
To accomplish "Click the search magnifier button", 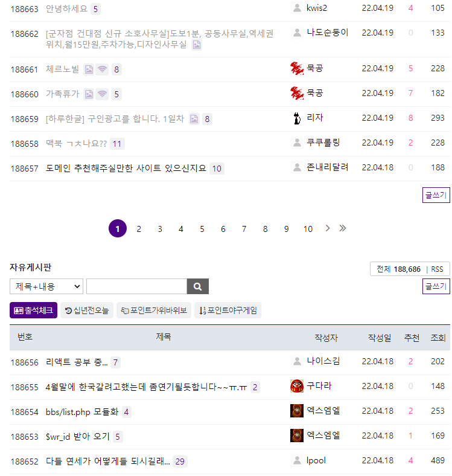I will pyautogui.click(x=198, y=286).
